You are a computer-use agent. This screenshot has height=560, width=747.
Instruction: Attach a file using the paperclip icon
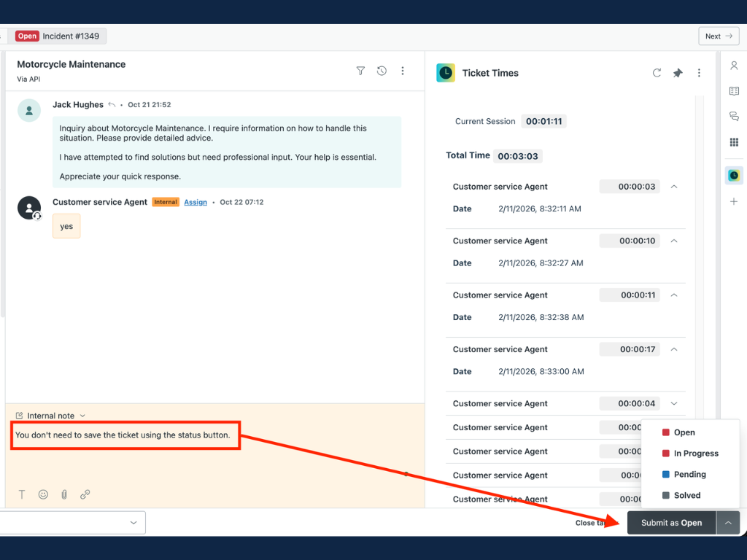[64, 494]
